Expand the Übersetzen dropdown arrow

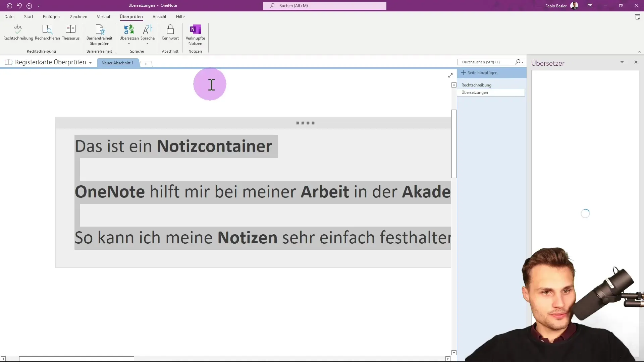[129, 43]
